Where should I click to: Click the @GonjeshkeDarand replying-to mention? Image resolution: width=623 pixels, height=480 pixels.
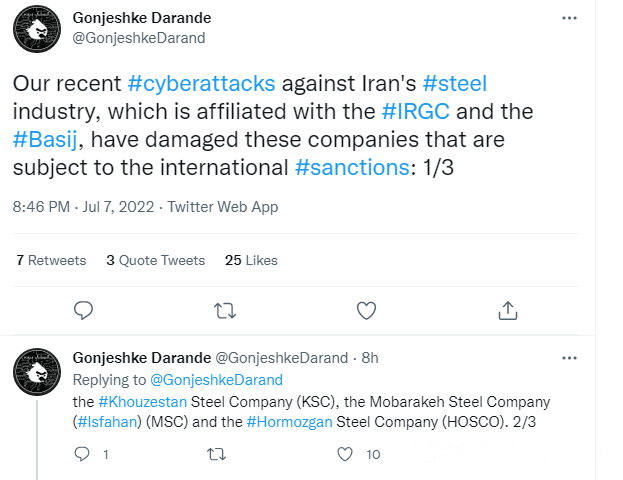click(x=216, y=380)
